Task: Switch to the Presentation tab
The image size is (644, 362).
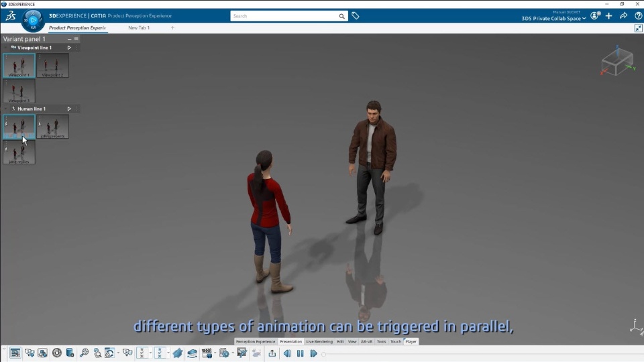Action: coord(290,341)
